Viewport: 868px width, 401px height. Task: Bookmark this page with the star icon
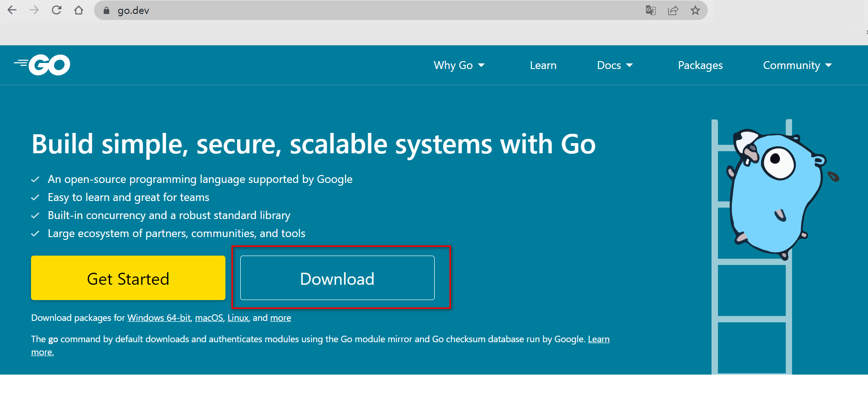pos(695,10)
